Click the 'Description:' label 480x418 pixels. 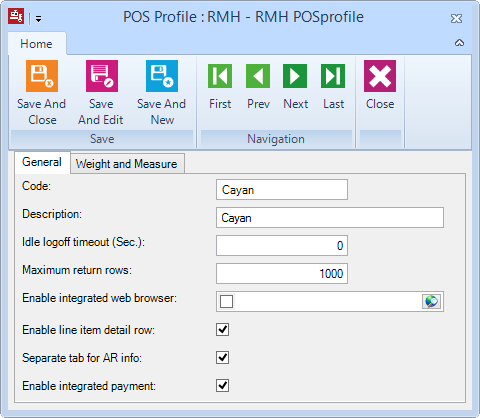pos(52,214)
